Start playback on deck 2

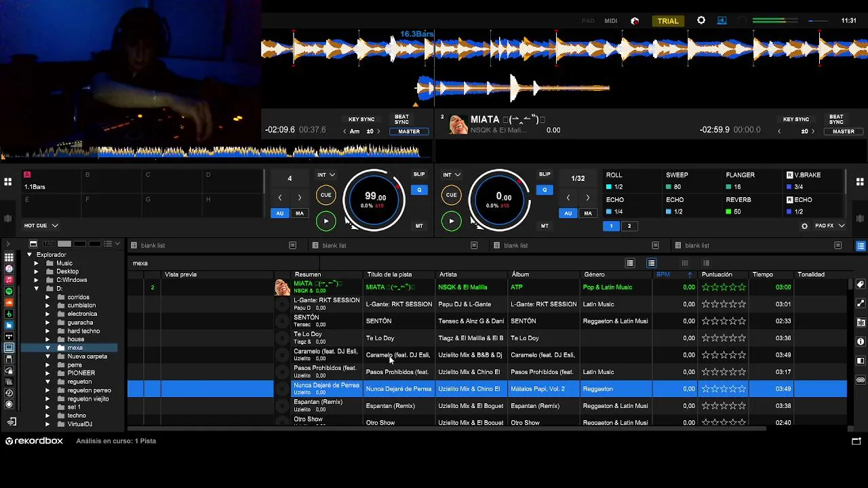(x=451, y=221)
